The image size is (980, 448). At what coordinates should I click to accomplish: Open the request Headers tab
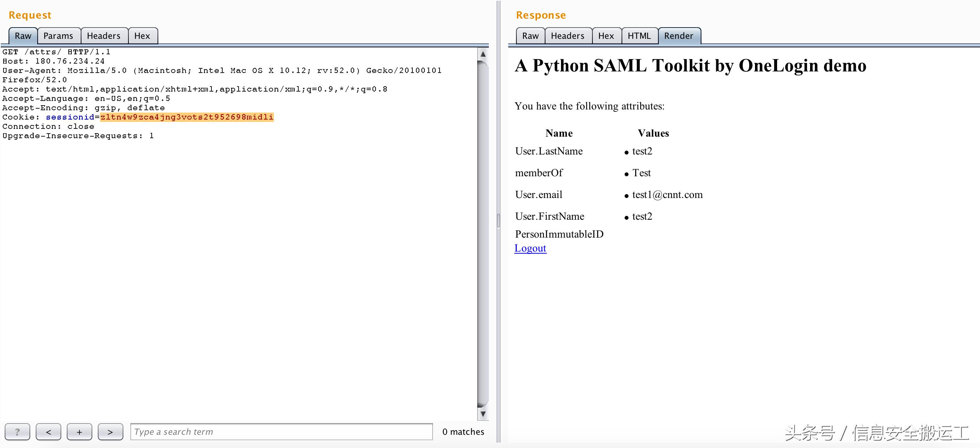tap(104, 36)
